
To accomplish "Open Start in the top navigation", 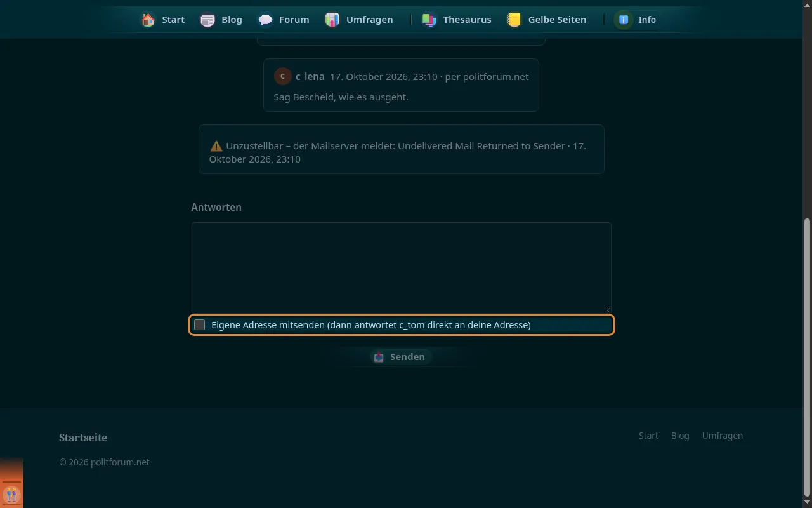I will pos(163,20).
